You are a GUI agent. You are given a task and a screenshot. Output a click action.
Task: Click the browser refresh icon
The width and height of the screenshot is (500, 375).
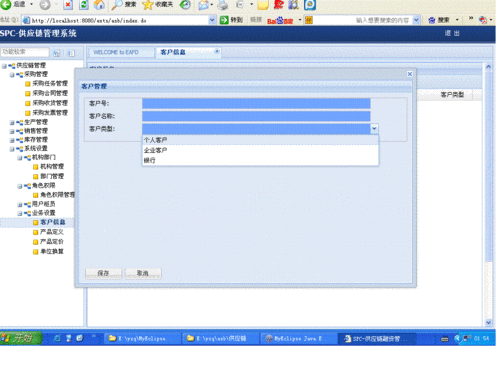[84, 5]
